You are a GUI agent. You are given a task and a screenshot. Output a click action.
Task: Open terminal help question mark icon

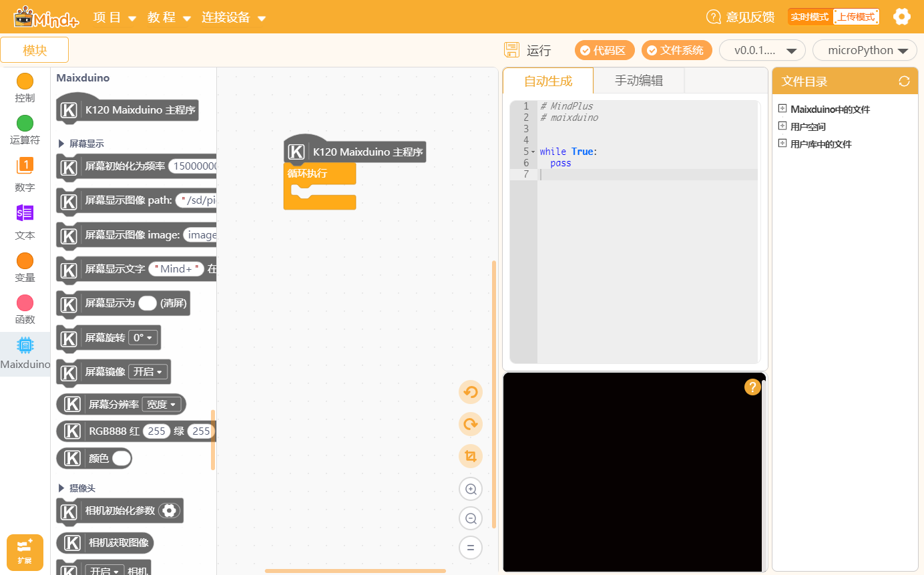pyautogui.click(x=752, y=387)
